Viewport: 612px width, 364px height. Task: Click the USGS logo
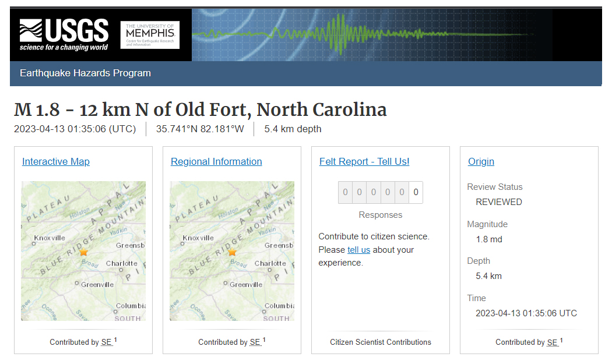[x=64, y=35]
